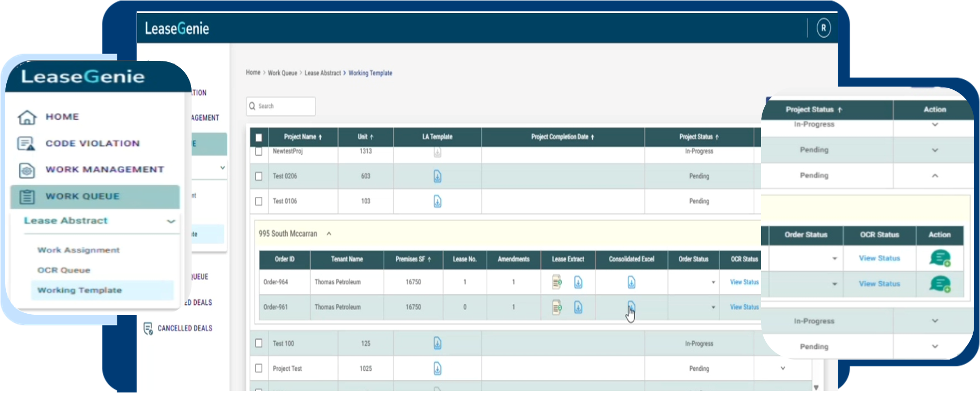The height and width of the screenshot is (393, 980).
Task: Download LA Template for Project Test
Action: point(437,369)
